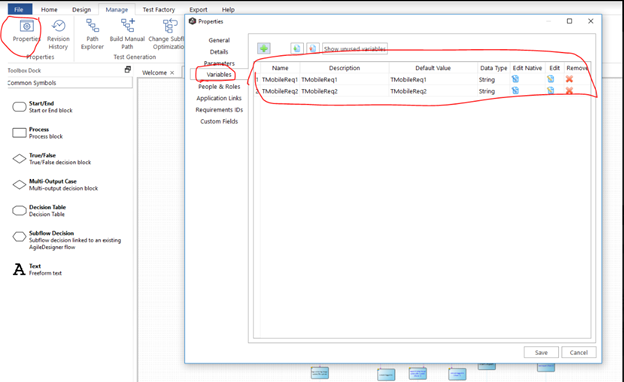Click the import variables icon with green arrow

pos(296,49)
